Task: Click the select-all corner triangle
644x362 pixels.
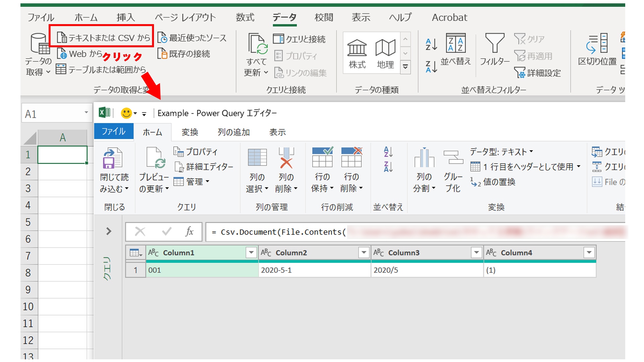Action: (30, 138)
